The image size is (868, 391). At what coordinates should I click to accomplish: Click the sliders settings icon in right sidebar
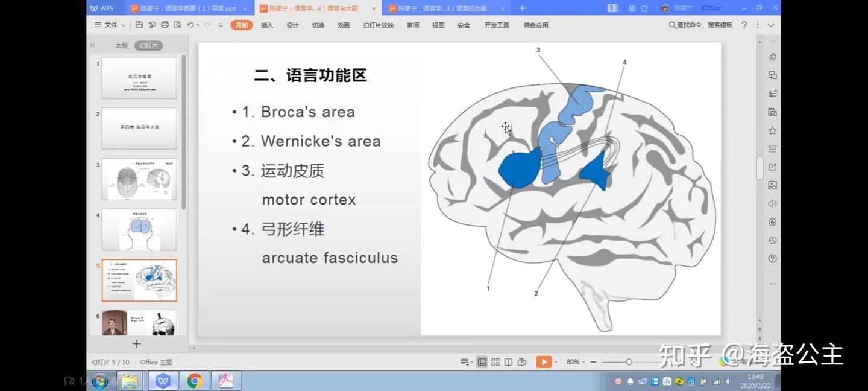coord(772,94)
